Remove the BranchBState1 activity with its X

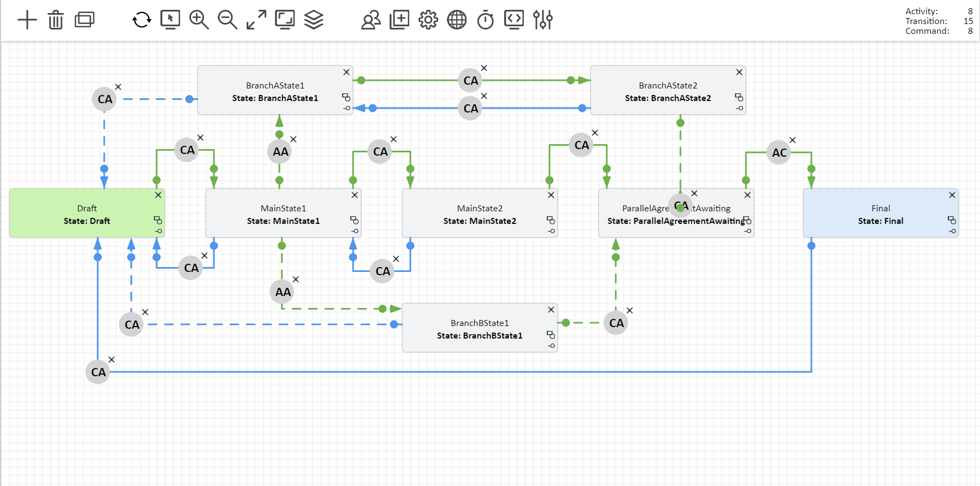pos(551,310)
